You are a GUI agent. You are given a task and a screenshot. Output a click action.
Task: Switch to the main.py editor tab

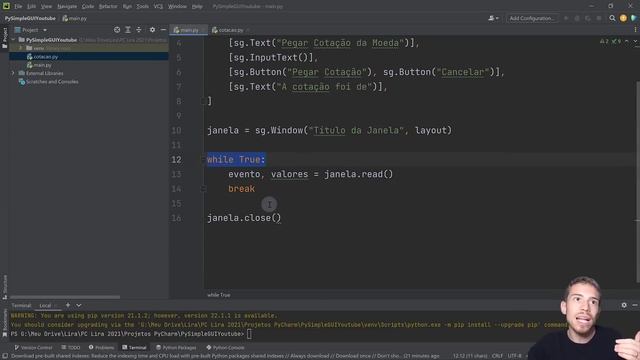point(187,30)
